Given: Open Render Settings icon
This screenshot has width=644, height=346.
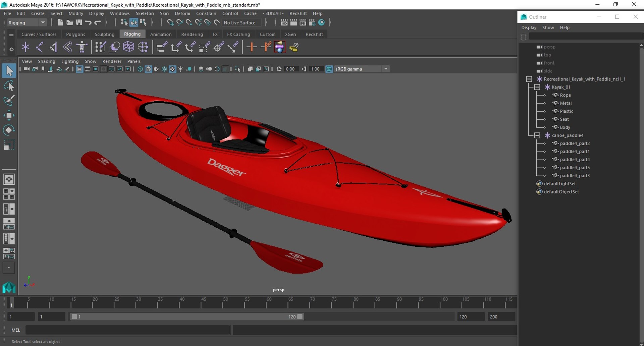Looking at the screenshot, I should click(312, 22).
